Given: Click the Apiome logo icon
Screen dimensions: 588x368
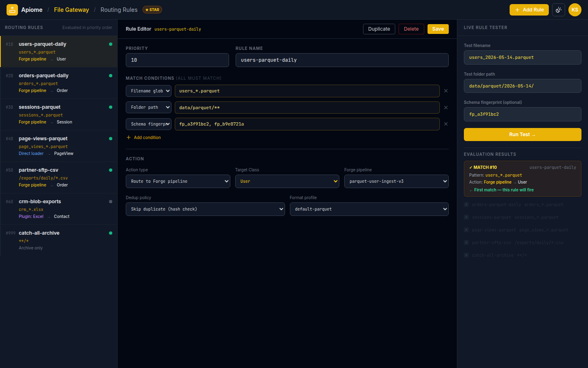Looking at the screenshot, I should click(x=12, y=10).
